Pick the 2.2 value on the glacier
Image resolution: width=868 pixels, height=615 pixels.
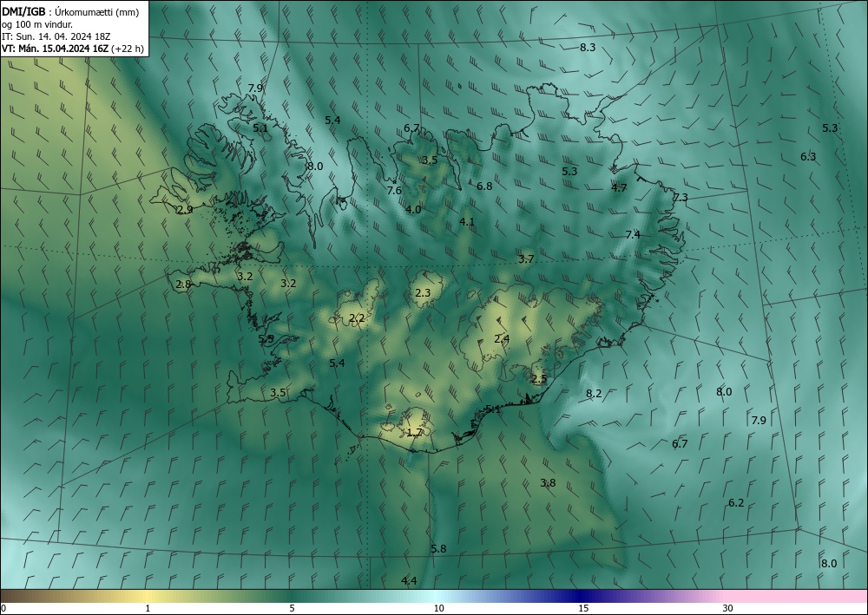click(x=357, y=318)
